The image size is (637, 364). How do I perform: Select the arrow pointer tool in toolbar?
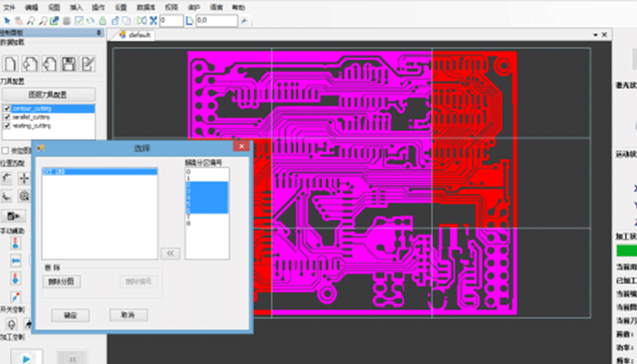[x=5, y=19]
